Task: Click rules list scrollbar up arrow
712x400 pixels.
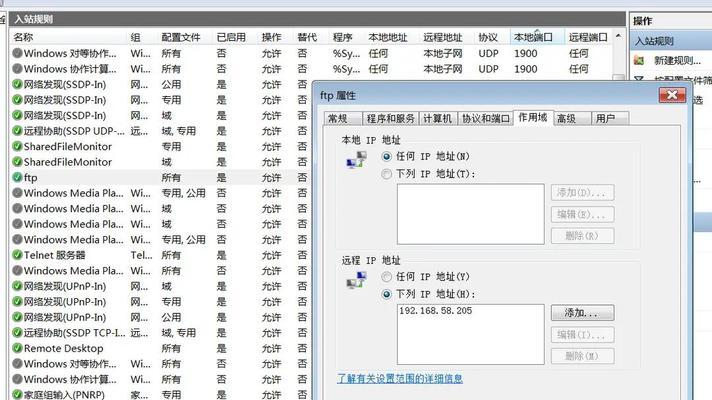Action: tap(618, 36)
